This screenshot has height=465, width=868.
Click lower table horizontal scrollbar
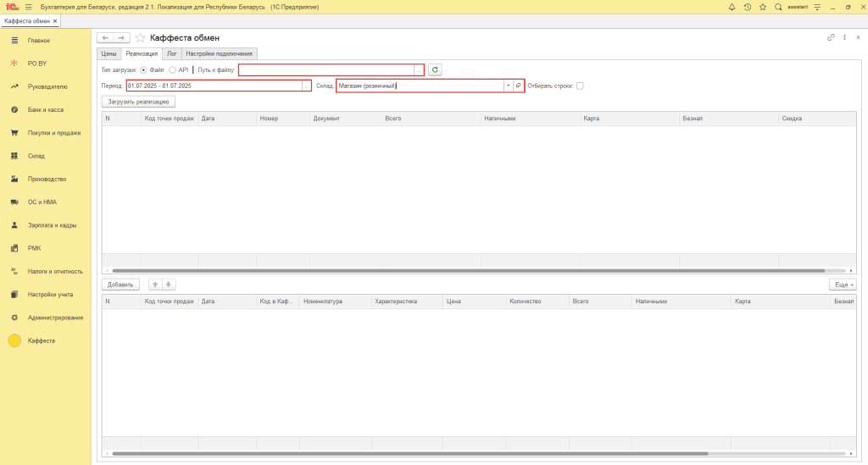click(410, 453)
